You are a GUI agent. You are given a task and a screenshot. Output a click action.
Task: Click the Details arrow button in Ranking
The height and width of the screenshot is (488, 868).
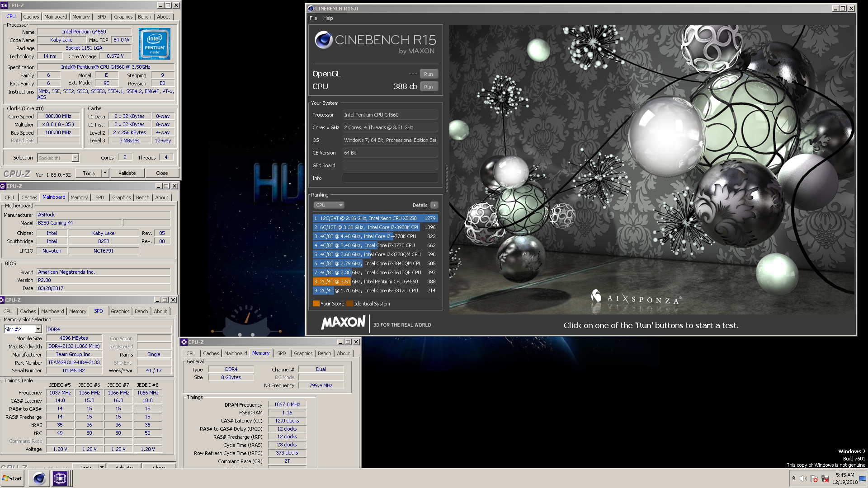(434, 205)
